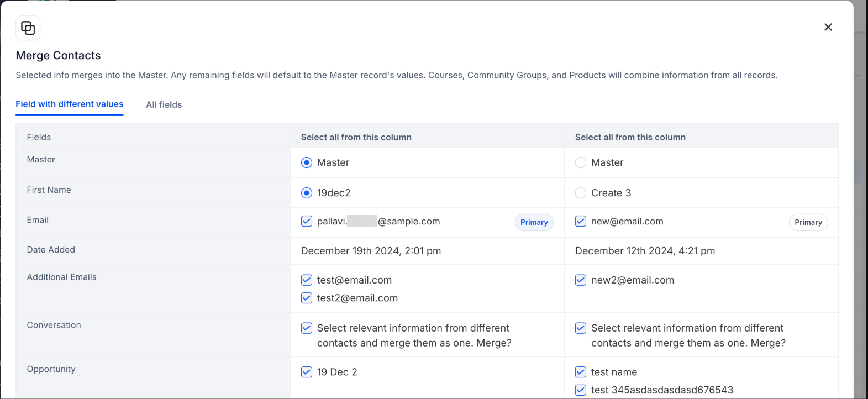Screen dimensions: 868x399
Task: Switch to the All fields tab
Action: 164,104
